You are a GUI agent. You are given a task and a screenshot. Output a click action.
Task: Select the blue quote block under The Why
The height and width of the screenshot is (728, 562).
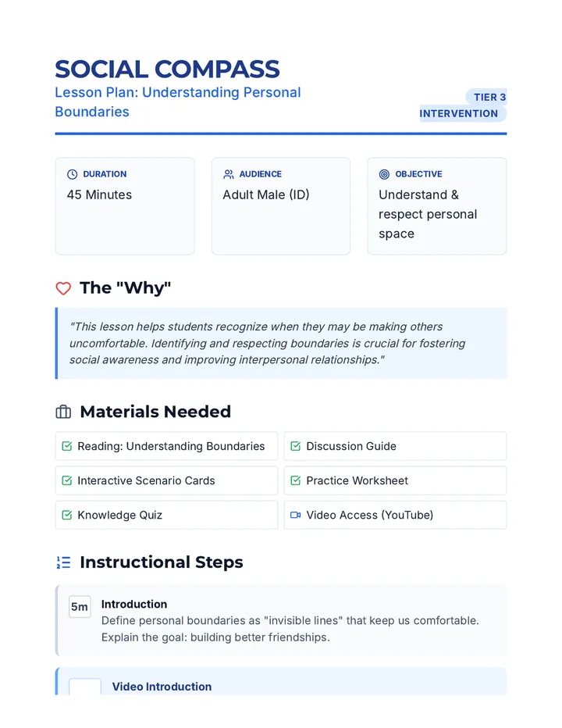(281, 343)
